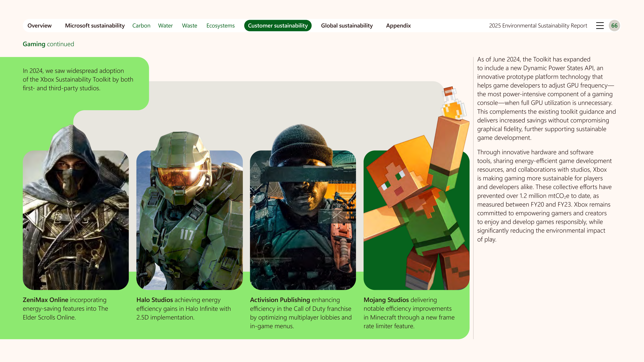The image size is (644, 362).
Task: Open the Appendix tab
Action: coord(398,25)
